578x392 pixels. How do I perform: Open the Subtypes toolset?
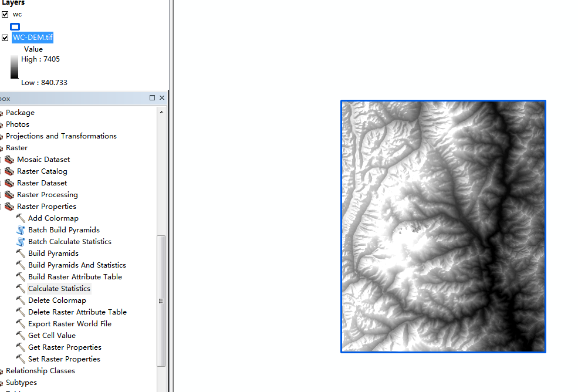point(21,383)
